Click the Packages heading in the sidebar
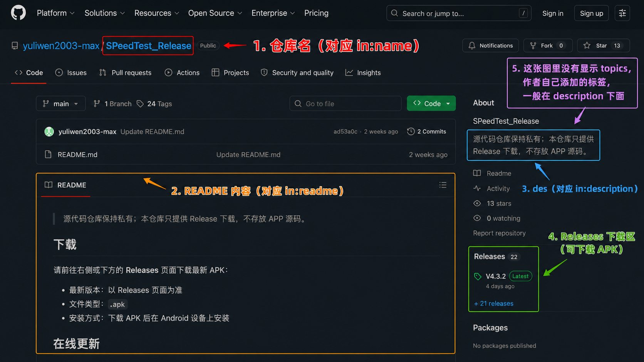Viewport: 644px width, 362px height. pos(490,328)
